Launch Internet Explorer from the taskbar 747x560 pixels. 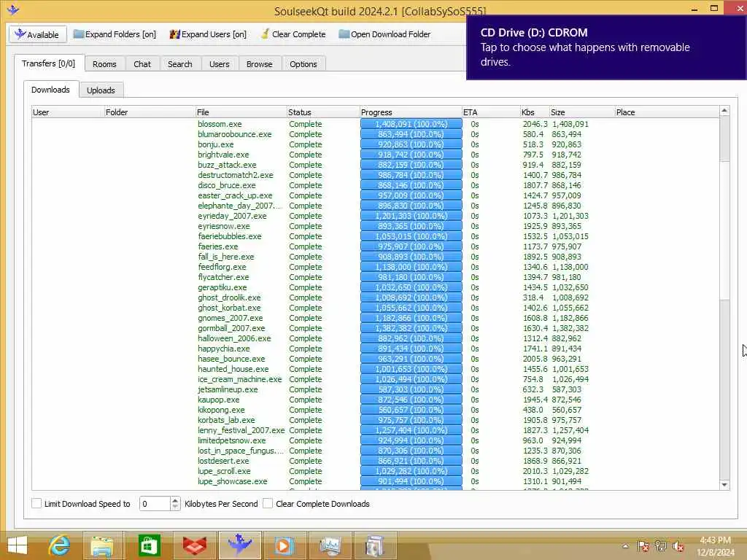pos(59,545)
